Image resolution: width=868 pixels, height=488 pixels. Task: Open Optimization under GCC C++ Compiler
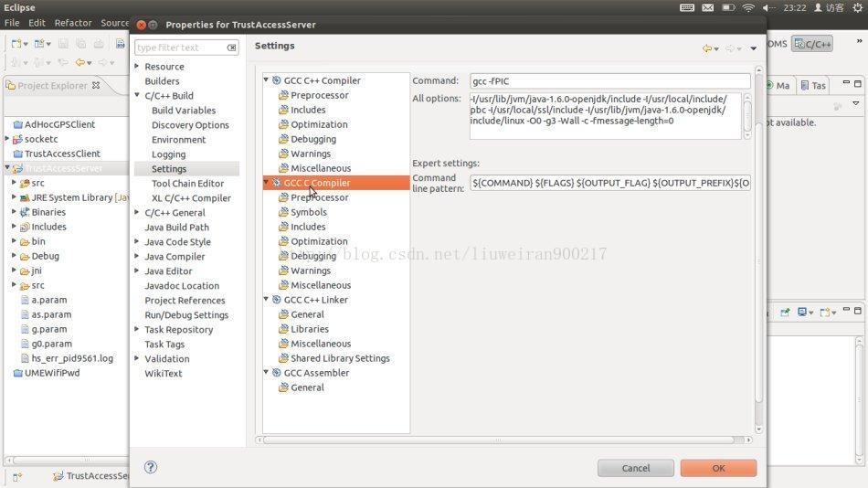319,124
